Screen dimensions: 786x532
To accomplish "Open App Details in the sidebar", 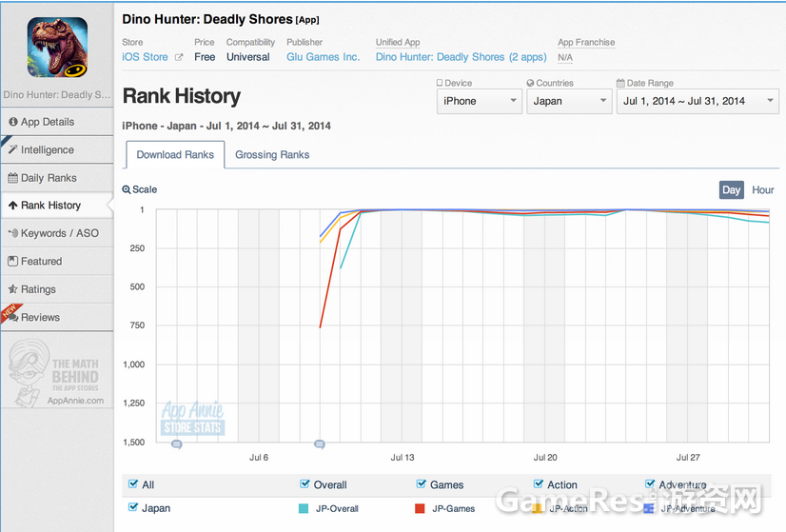I will coord(57,122).
